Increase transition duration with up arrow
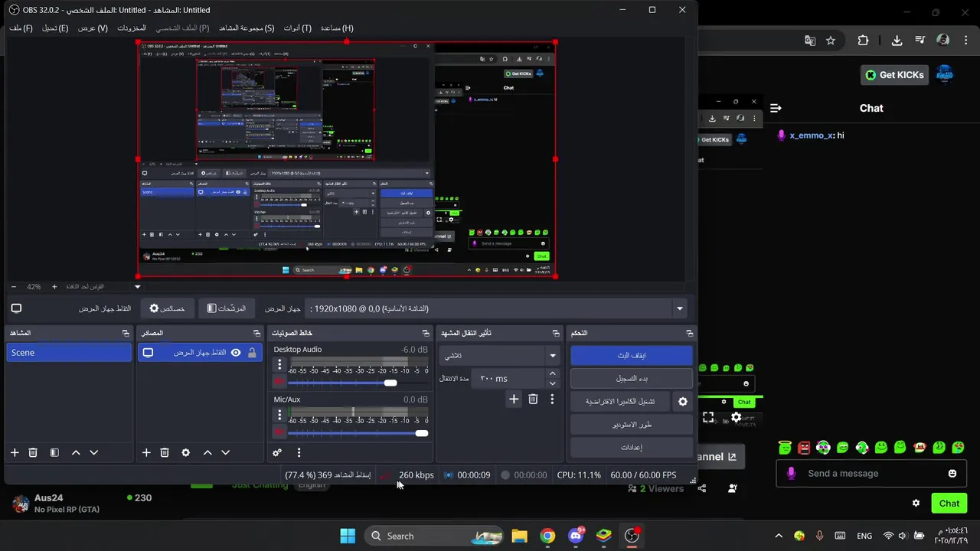The height and width of the screenshot is (551, 980). [552, 374]
